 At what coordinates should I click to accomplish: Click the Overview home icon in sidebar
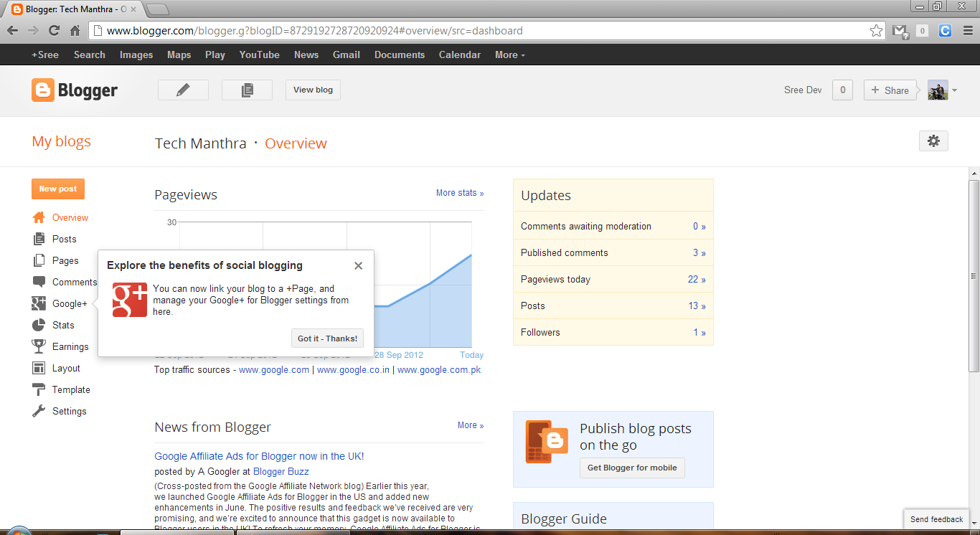coord(39,217)
